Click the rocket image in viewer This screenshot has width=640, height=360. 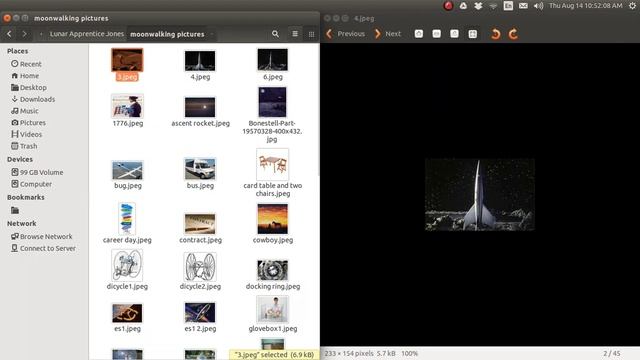480,195
